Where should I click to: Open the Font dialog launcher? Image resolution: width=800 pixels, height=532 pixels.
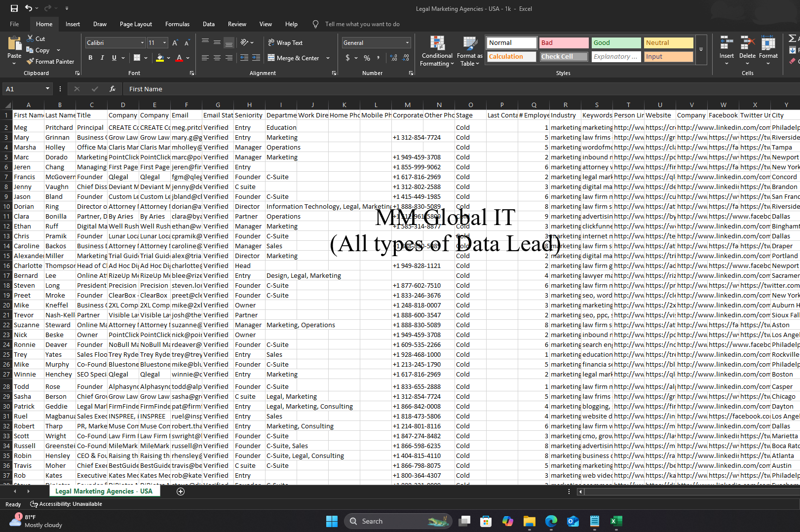(192, 73)
